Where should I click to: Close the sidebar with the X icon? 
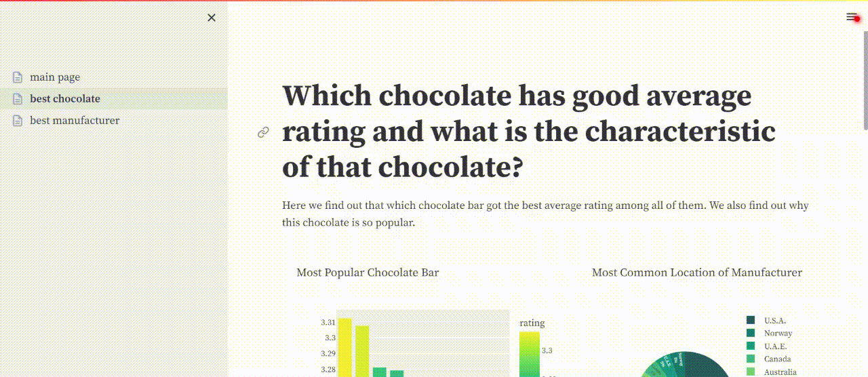212,18
